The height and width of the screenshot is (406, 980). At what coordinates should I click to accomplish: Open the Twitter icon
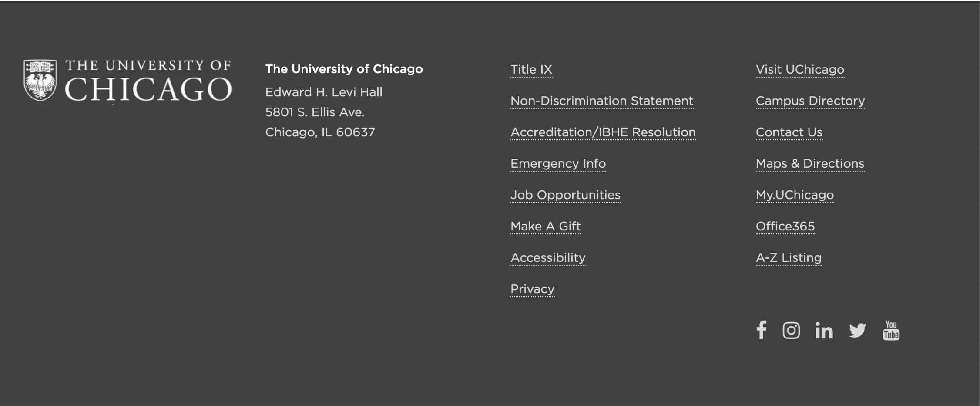pyautogui.click(x=857, y=331)
